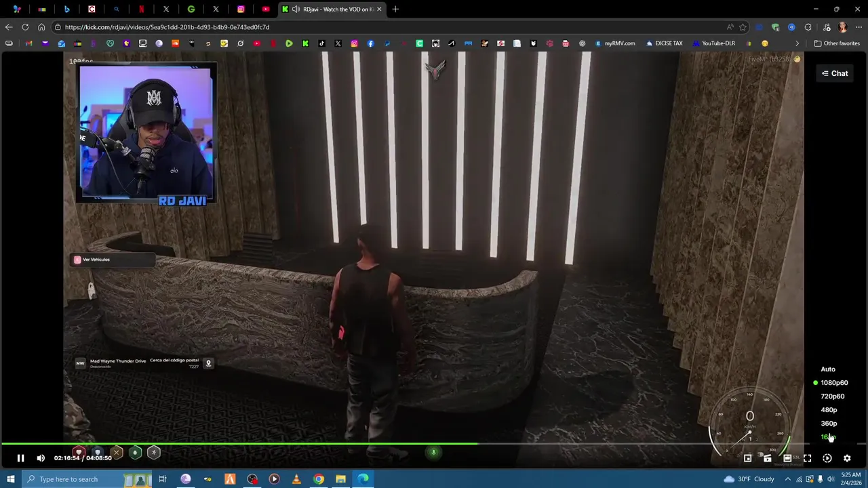Select 1080p60 video quality

tap(834, 383)
